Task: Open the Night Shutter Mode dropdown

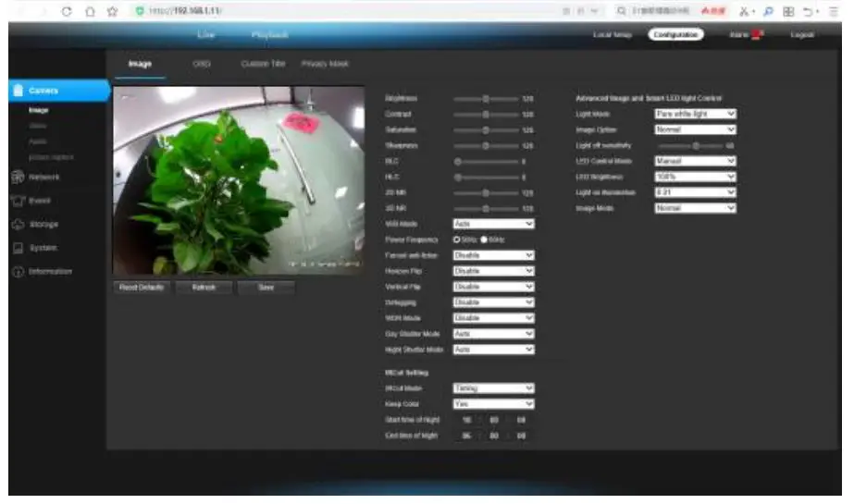Action: tap(493, 350)
